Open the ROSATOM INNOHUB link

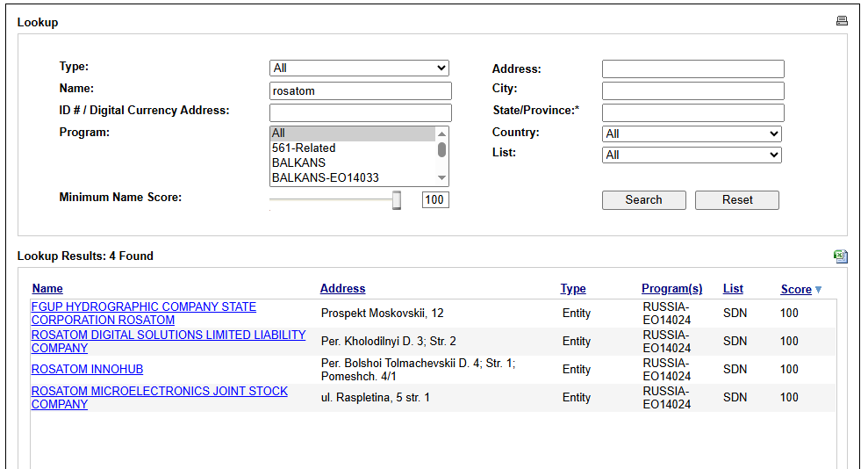(87, 370)
